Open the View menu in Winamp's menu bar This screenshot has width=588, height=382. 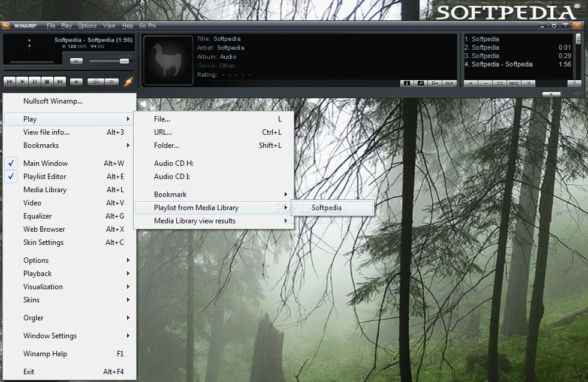click(x=109, y=26)
